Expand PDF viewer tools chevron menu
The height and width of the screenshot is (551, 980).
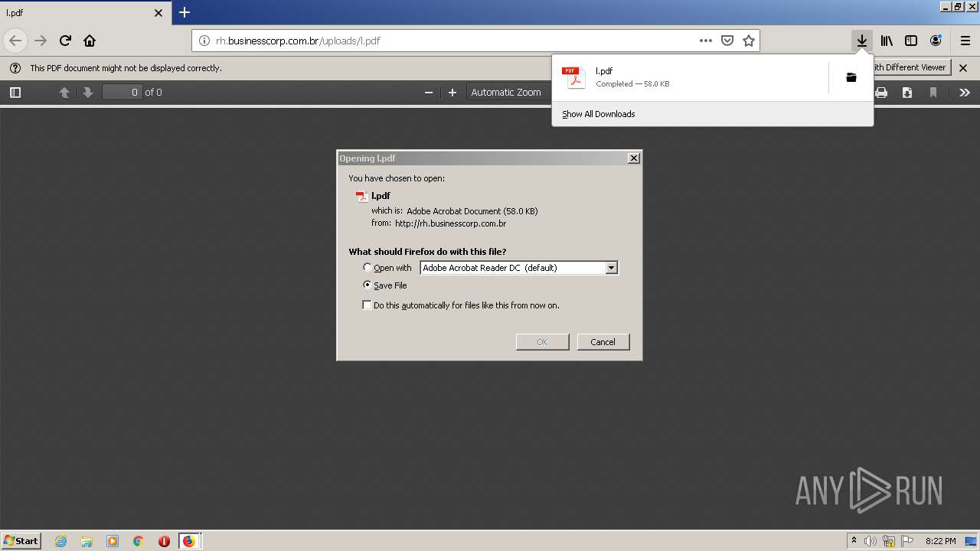tap(965, 93)
